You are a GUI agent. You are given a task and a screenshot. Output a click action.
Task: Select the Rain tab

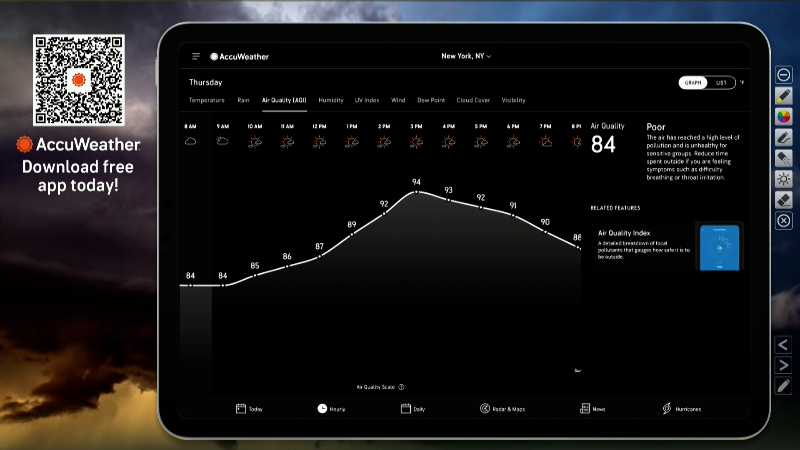click(x=243, y=100)
